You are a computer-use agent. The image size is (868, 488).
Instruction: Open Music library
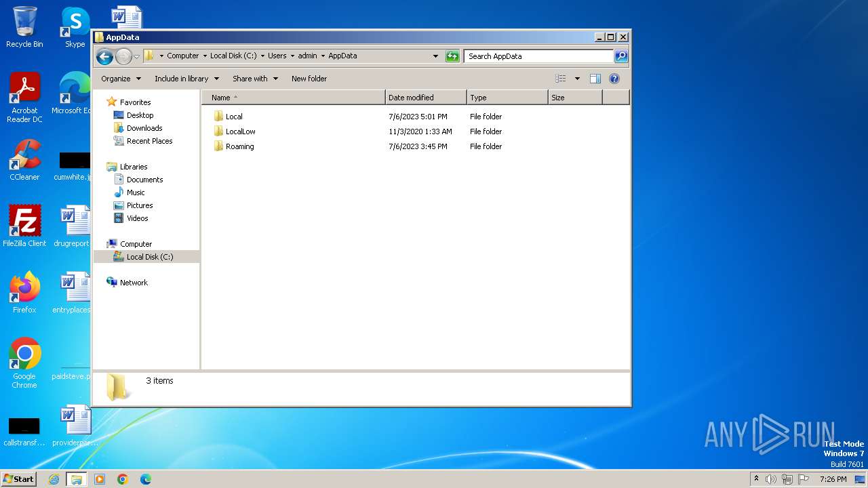click(x=136, y=192)
